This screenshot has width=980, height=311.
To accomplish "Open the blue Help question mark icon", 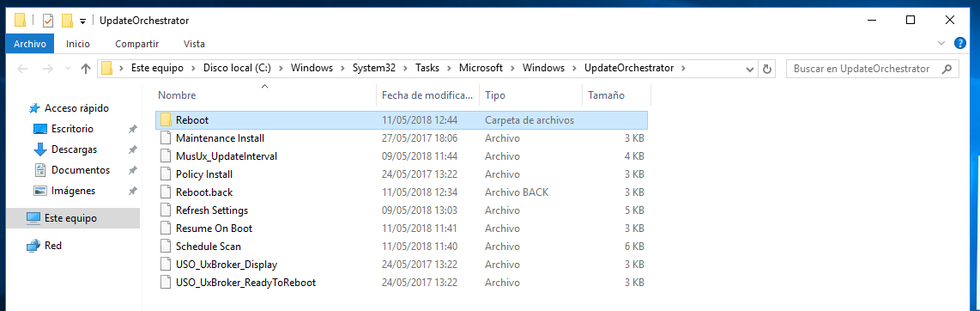I will (960, 43).
